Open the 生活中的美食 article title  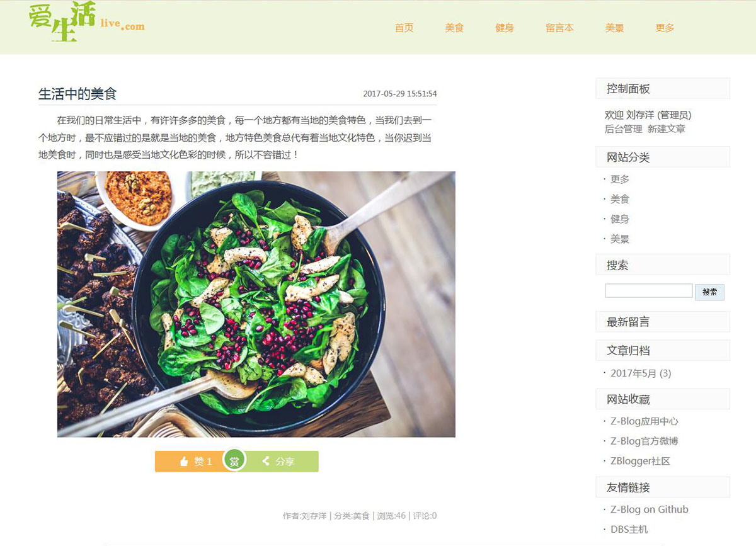(77, 94)
